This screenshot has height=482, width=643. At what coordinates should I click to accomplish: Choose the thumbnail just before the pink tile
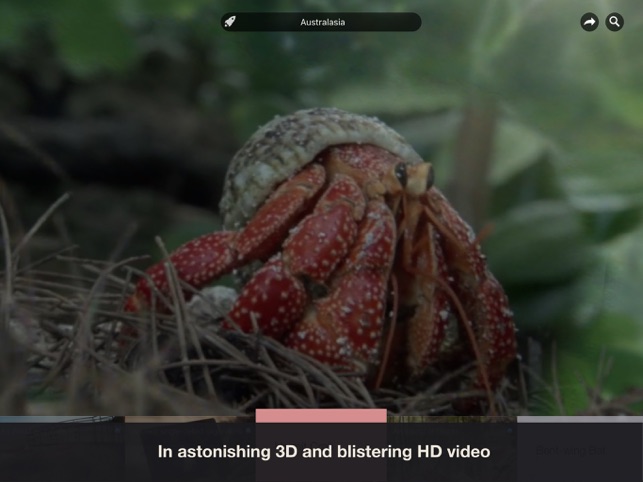tap(190, 420)
